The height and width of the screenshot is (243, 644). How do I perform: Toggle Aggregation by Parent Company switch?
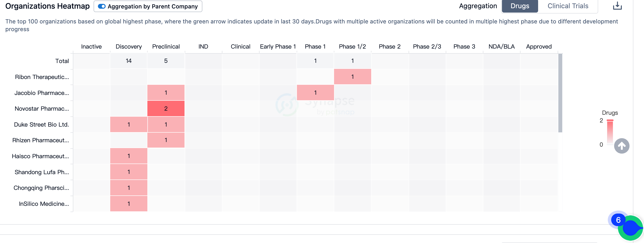pyautogui.click(x=102, y=6)
